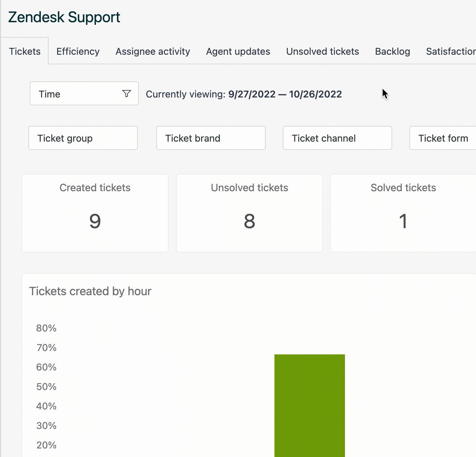Click the Created tickets count card
Image resolution: width=476 pixels, height=457 pixels.
click(x=95, y=213)
